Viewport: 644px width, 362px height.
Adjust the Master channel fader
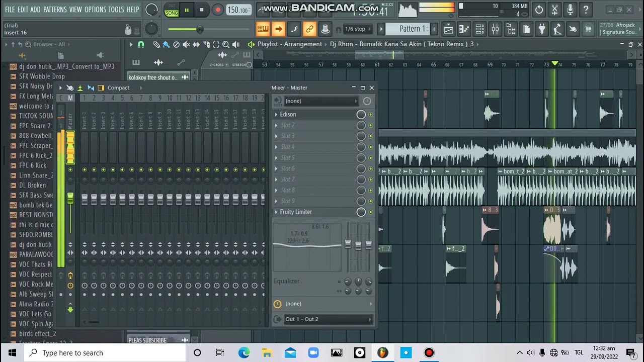click(x=70, y=199)
